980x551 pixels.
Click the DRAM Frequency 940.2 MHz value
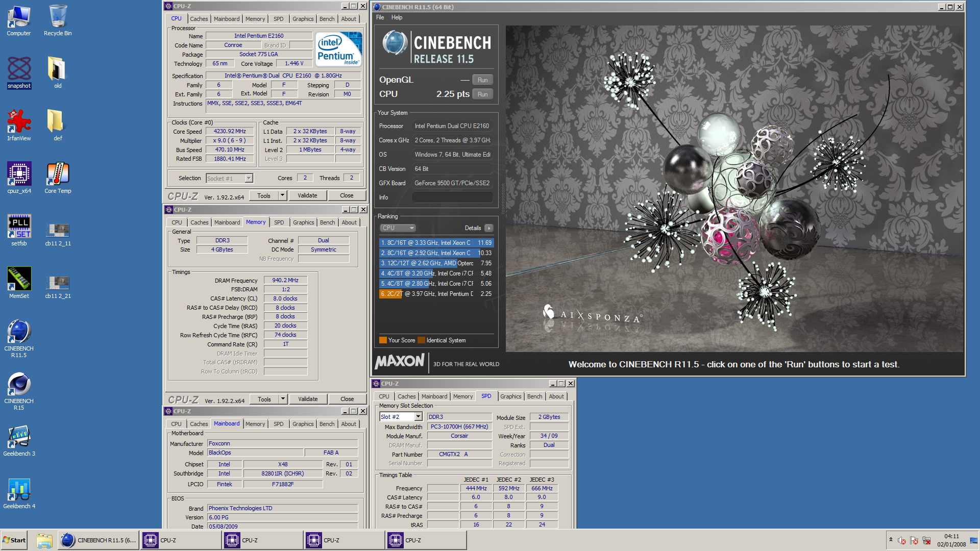point(285,280)
